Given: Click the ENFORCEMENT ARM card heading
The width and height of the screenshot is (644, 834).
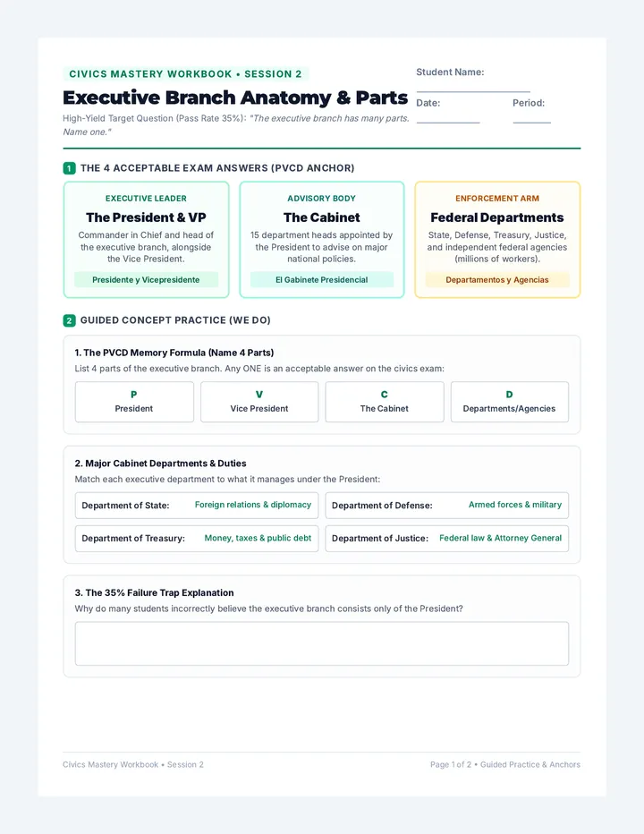Looking at the screenshot, I should click(x=497, y=199).
